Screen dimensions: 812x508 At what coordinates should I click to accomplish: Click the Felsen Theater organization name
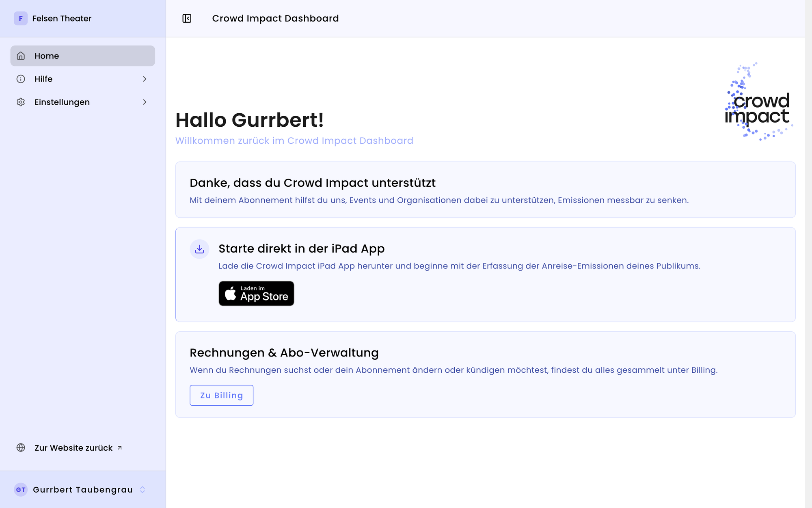pos(62,19)
